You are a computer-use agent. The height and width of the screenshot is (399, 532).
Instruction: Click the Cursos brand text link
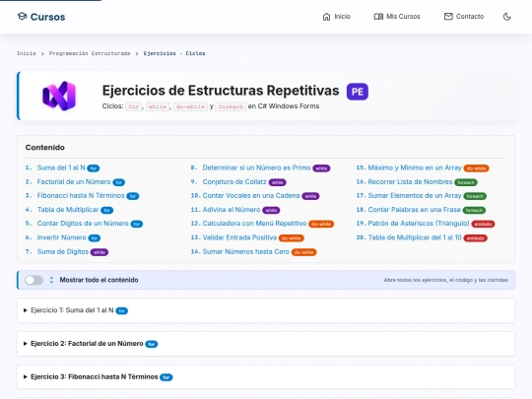click(x=48, y=17)
